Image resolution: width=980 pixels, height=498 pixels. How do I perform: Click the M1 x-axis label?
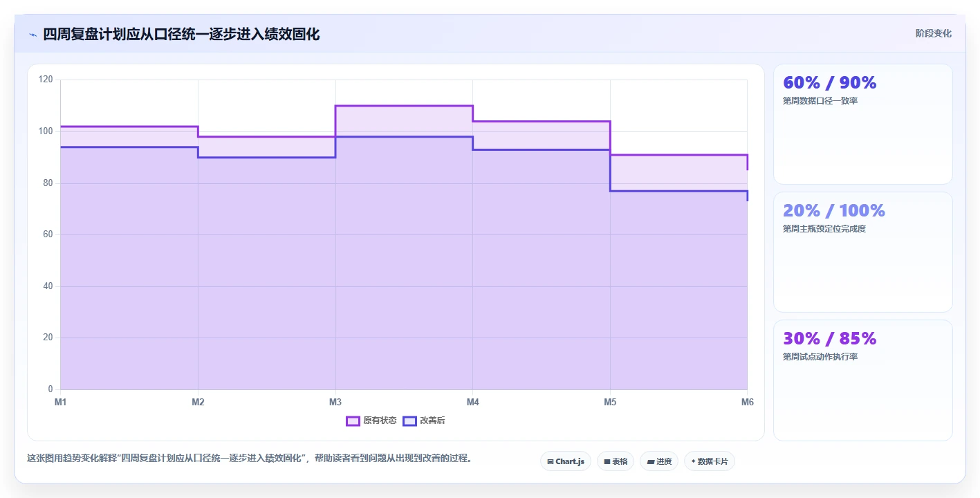coord(60,402)
